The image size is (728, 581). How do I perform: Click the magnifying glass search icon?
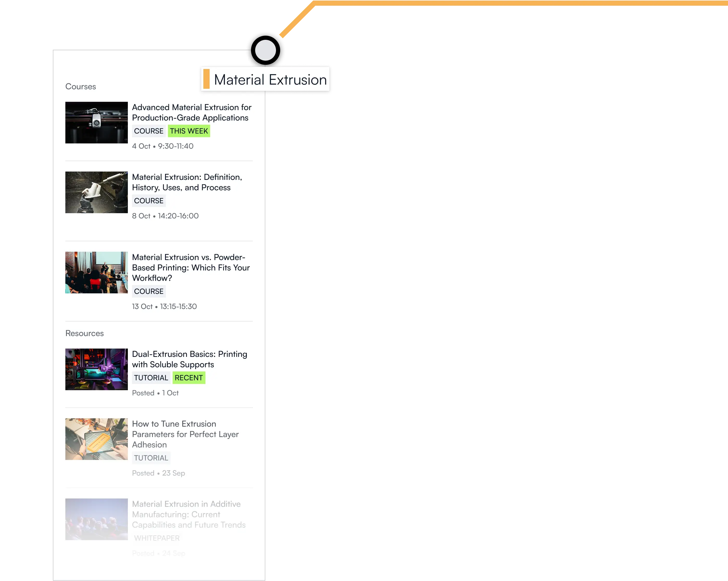pos(266,50)
